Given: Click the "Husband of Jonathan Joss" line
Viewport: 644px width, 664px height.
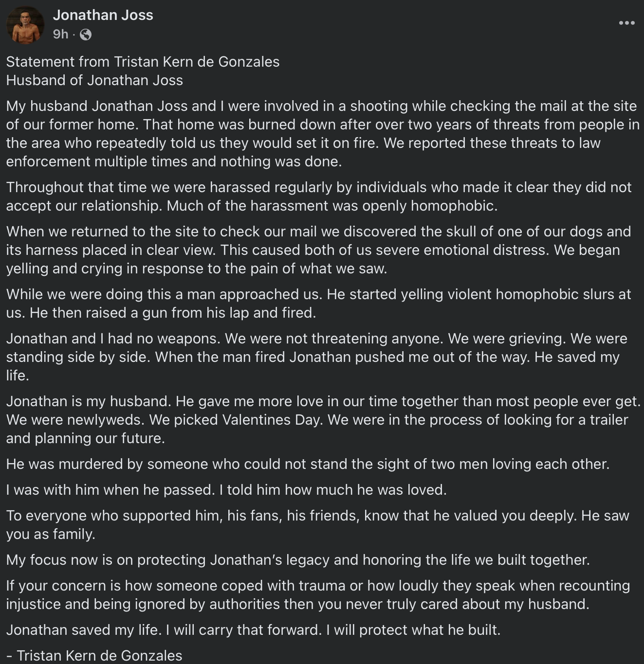Looking at the screenshot, I should [94, 80].
